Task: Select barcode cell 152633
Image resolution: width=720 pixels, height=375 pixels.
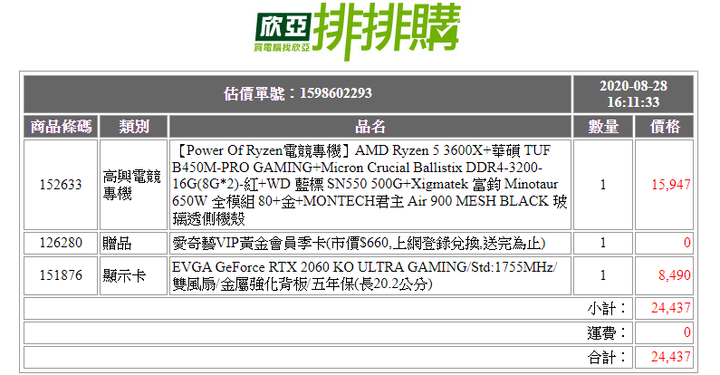Action: pos(61,185)
